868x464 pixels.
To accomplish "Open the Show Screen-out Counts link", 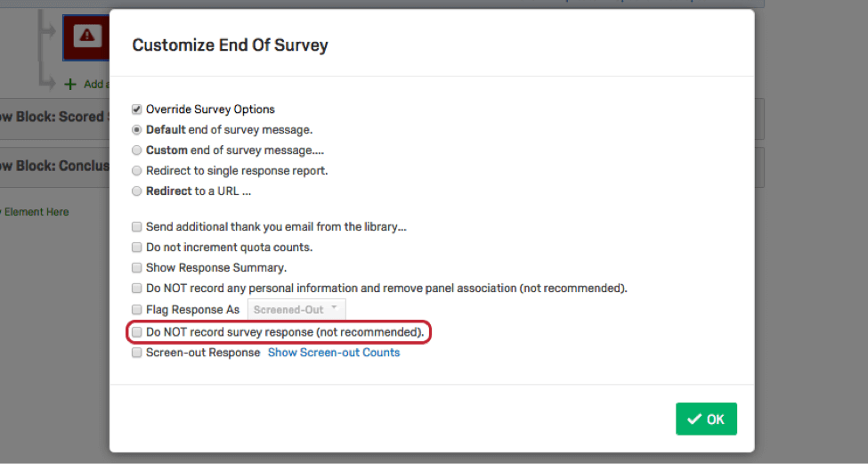I will (x=334, y=353).
